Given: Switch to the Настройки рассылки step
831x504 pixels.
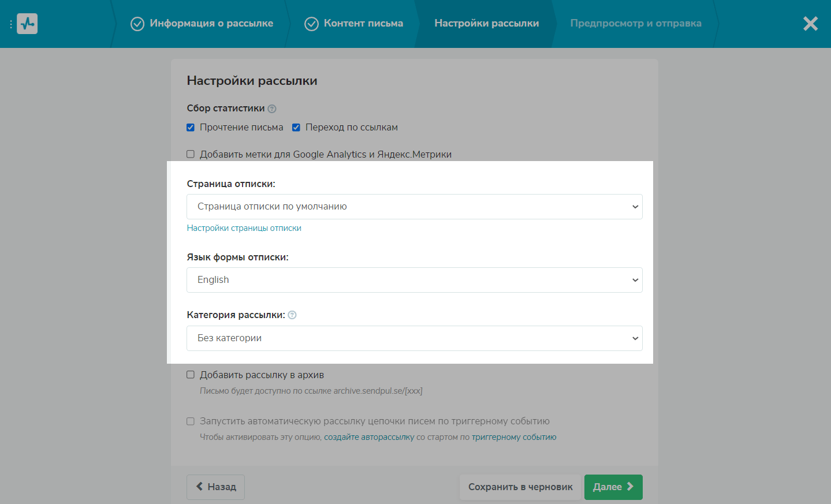Looking at the screenshot, I should 486,24.
